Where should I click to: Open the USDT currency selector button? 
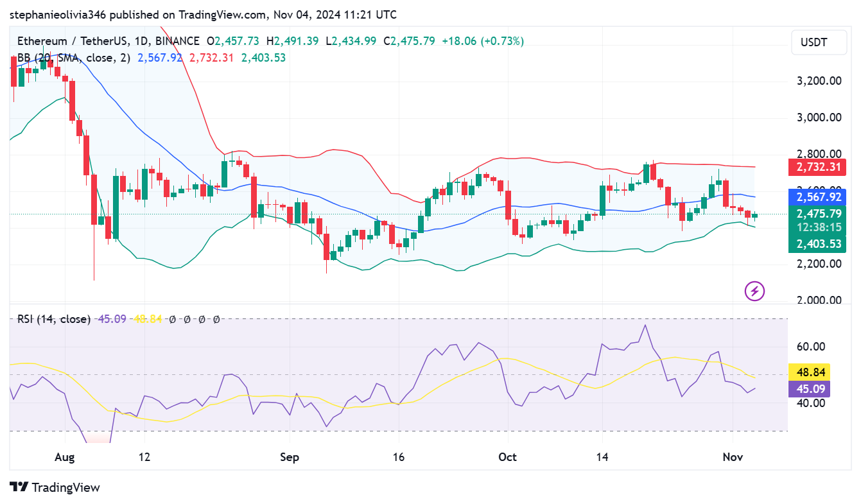tap(819, 42)
